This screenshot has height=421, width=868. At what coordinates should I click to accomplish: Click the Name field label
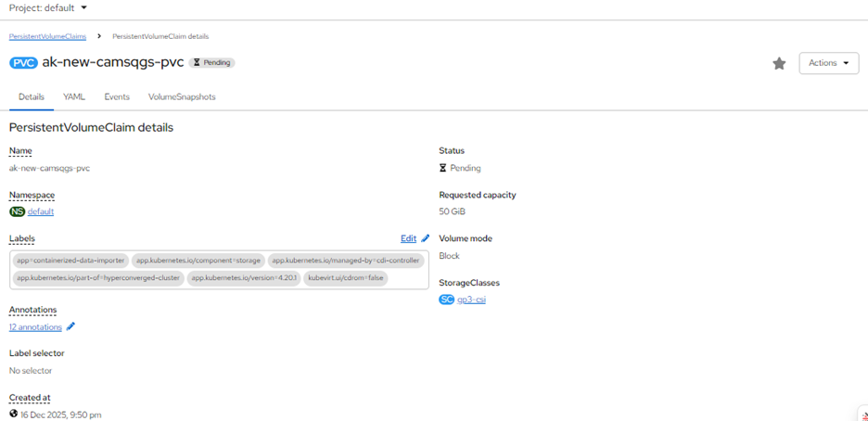20,151
